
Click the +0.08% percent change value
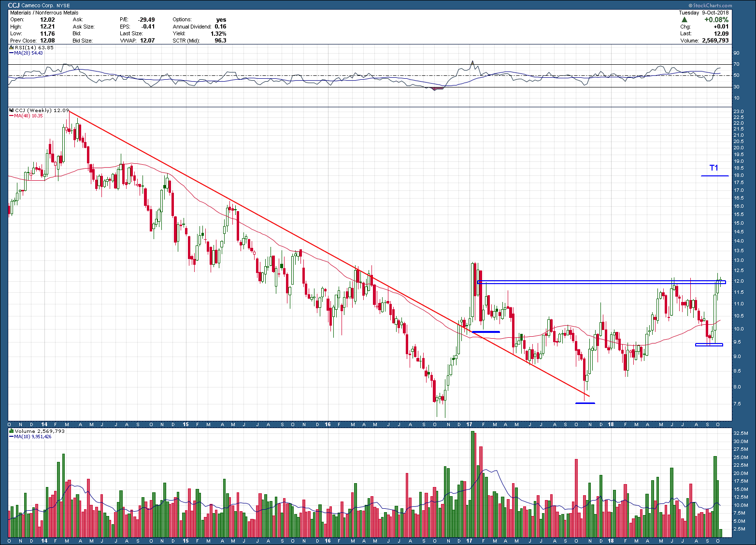click(716, 20)
